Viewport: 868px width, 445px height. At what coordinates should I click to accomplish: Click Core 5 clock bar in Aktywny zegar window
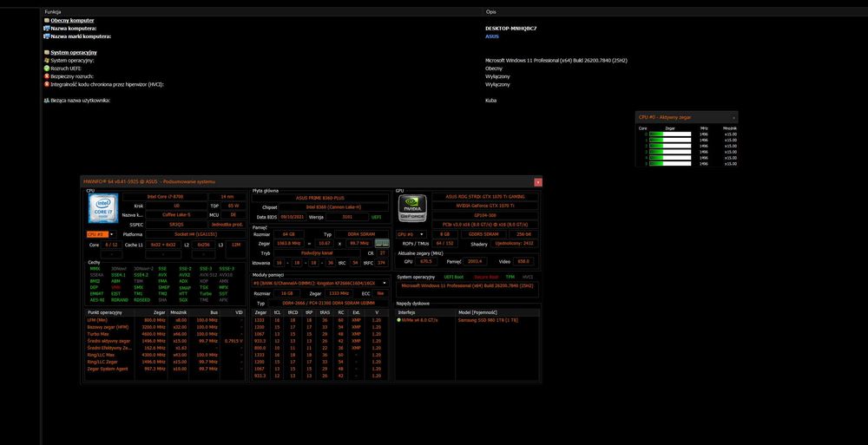[670, 164]
